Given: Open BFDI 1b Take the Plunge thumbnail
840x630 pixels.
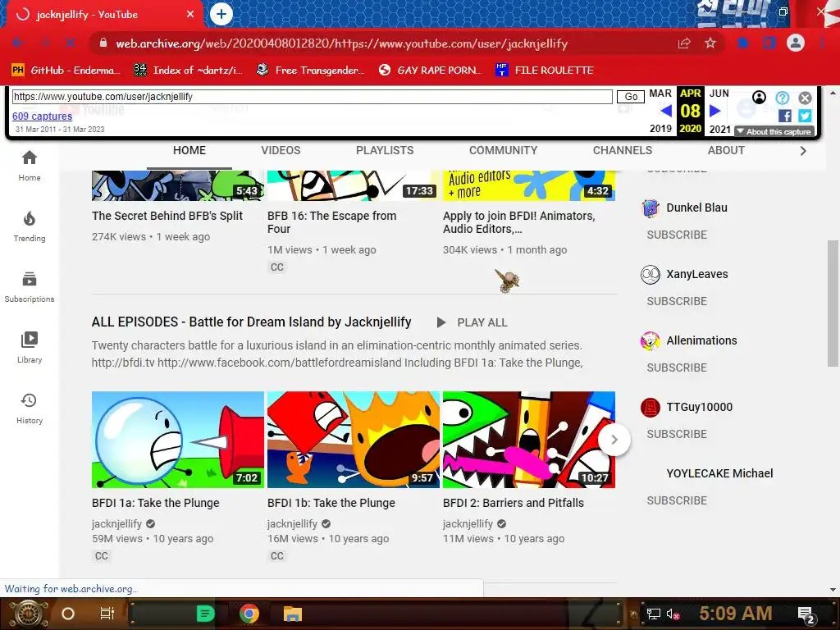Looking at the screenshot, I should pyautogui.click(x=353, y=440).
